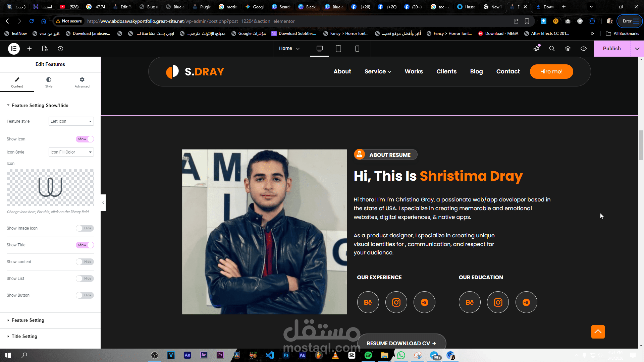Viewport: 644px width, 362px height.
Task: Open the History clock icon
Action: pyautogui.click(x=60, y=49)
